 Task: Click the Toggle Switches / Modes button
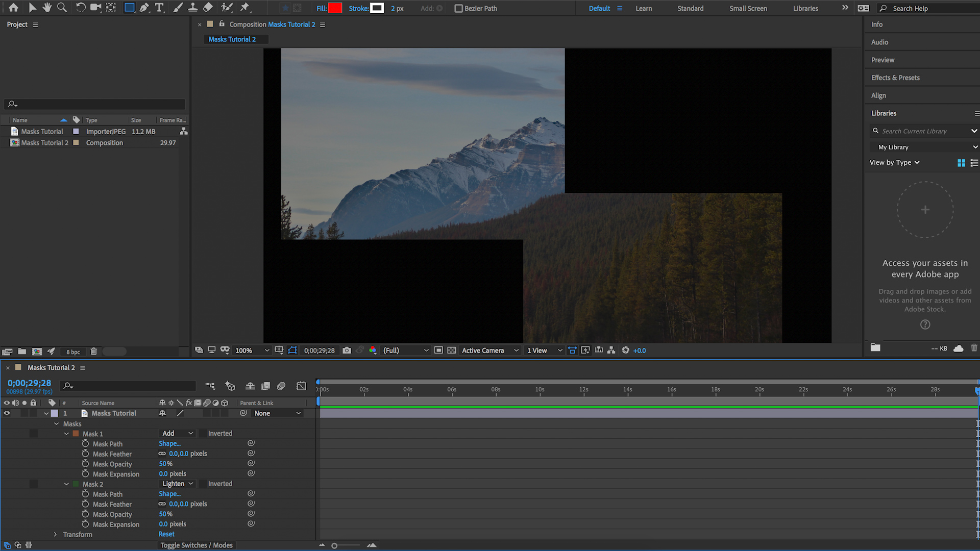(x=197, y=545)
